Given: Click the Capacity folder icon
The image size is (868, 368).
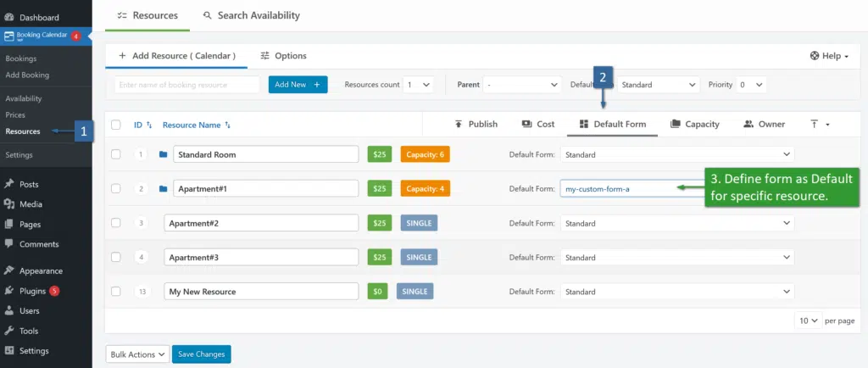Looking at the screenshot, I should [x=675, y=124].
